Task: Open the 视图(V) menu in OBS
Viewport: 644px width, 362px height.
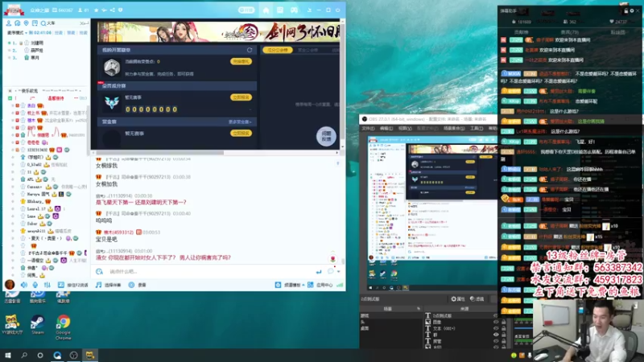Action: pos(405,129)
